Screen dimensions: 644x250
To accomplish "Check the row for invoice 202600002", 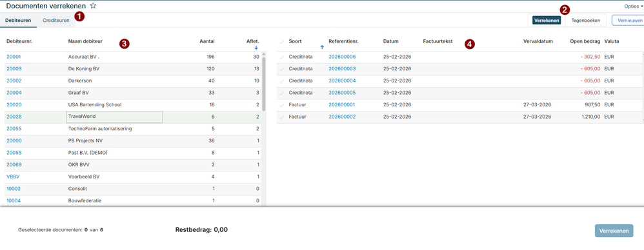I will click(x=281, y=117).
